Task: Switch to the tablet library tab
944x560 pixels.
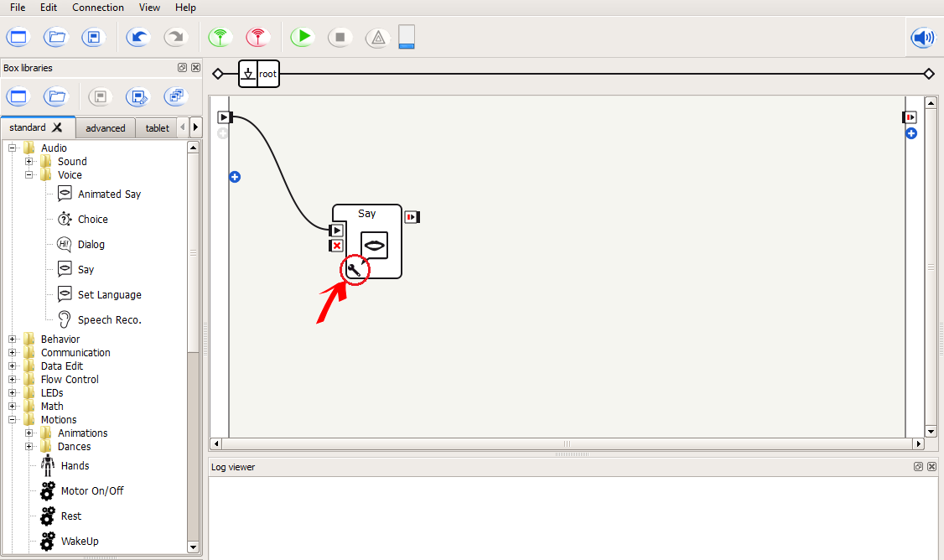Action: point(157,128)
